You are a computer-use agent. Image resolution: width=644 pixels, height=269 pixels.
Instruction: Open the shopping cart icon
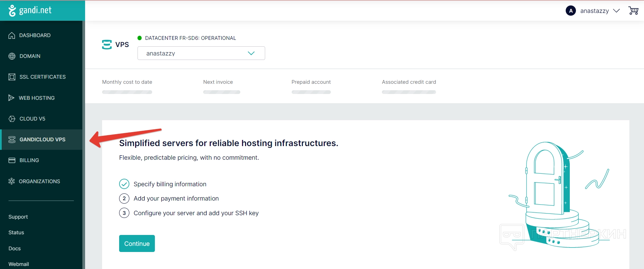tap(633, 11)
